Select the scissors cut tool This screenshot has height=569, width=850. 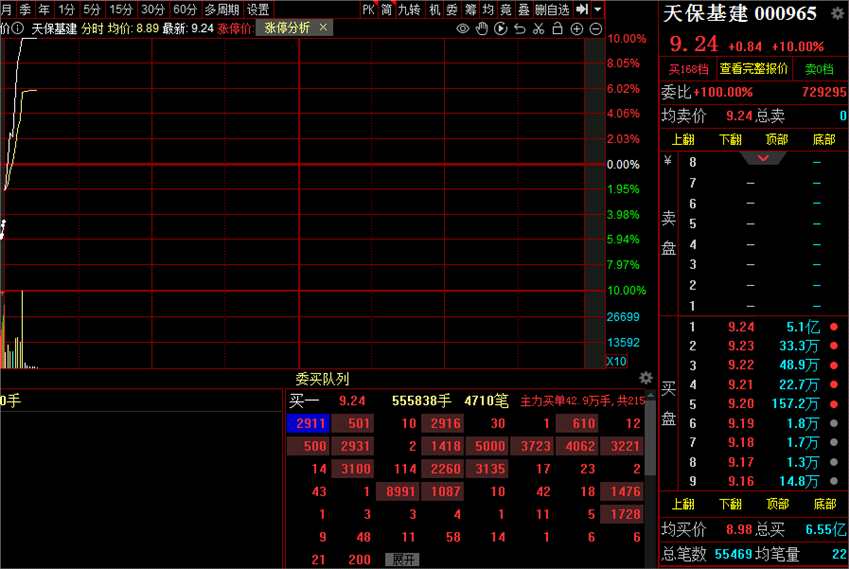pyautogui.click(x=538, y=29)
